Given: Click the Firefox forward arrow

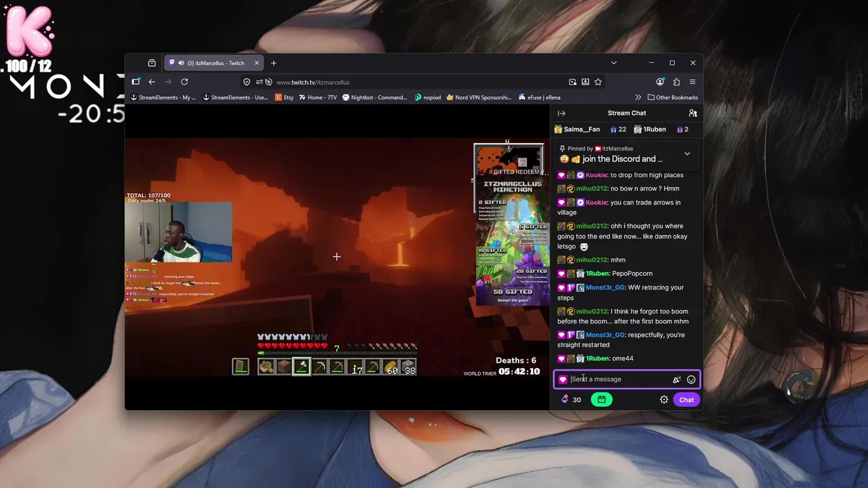Looking at the screenshot, I should (168, 82).
